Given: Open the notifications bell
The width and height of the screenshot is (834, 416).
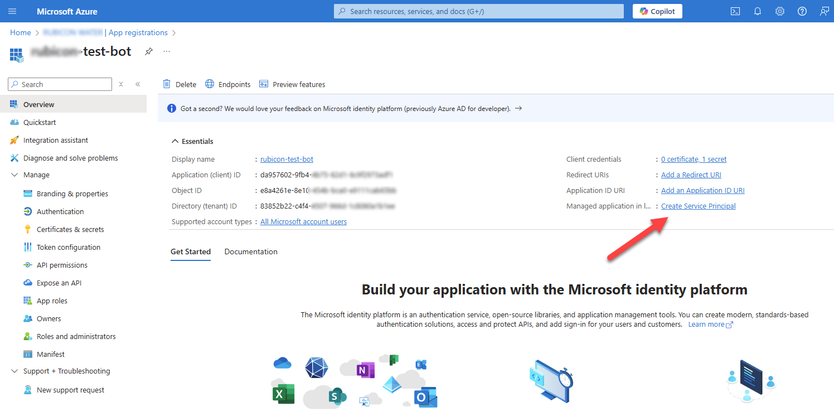Looking at the screenshot, I should tap(757, 11).
